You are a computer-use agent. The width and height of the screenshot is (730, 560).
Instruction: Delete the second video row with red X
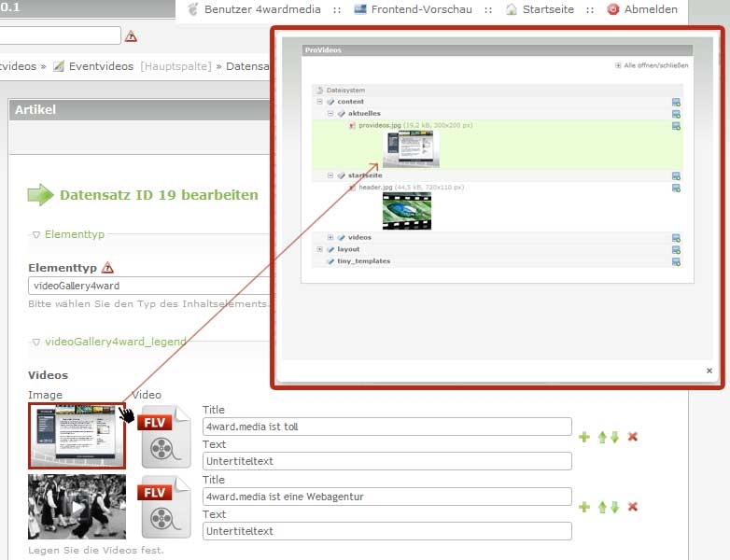(633, 507)
